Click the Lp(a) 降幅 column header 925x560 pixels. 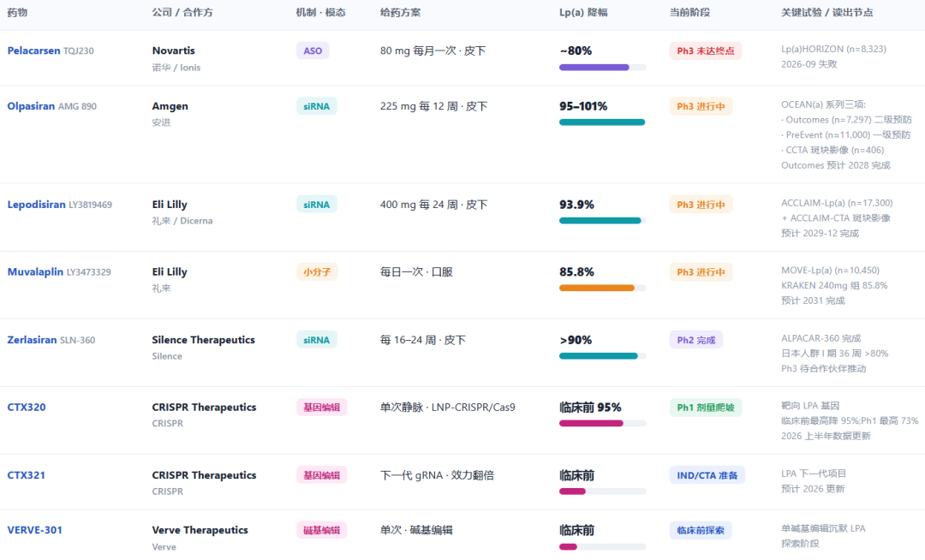point(583,12)
